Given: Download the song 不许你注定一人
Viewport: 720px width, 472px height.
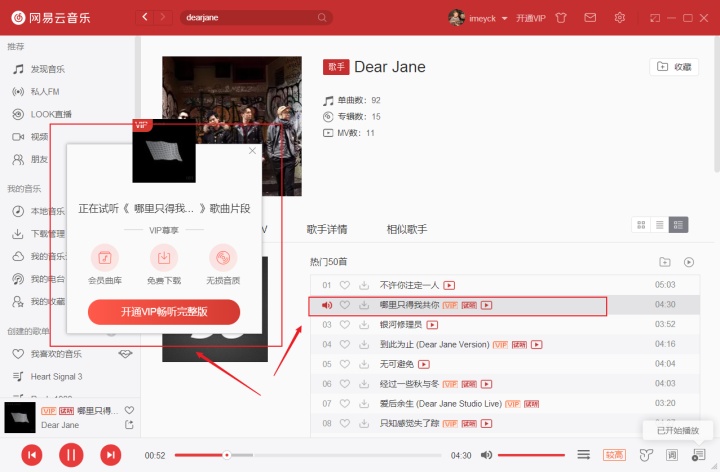Looking at the screenshot, I should (364, 285).
